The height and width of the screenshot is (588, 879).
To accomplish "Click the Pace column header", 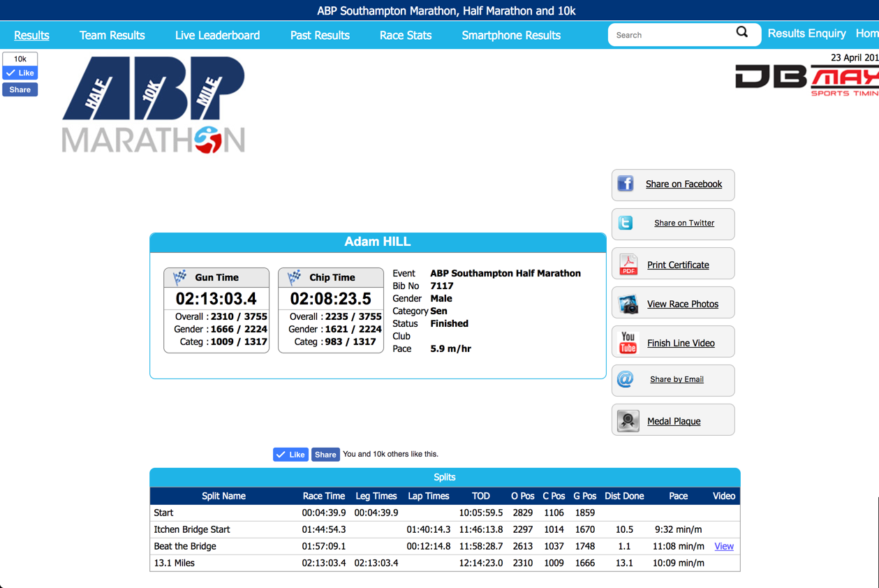I will (x=679, y=496).
